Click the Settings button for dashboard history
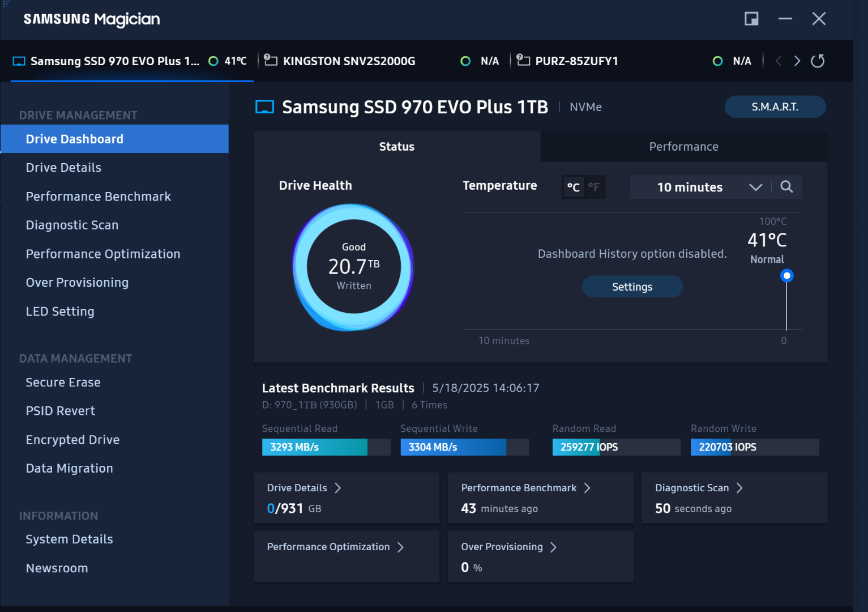868x612 pixels. pos(632,287)
